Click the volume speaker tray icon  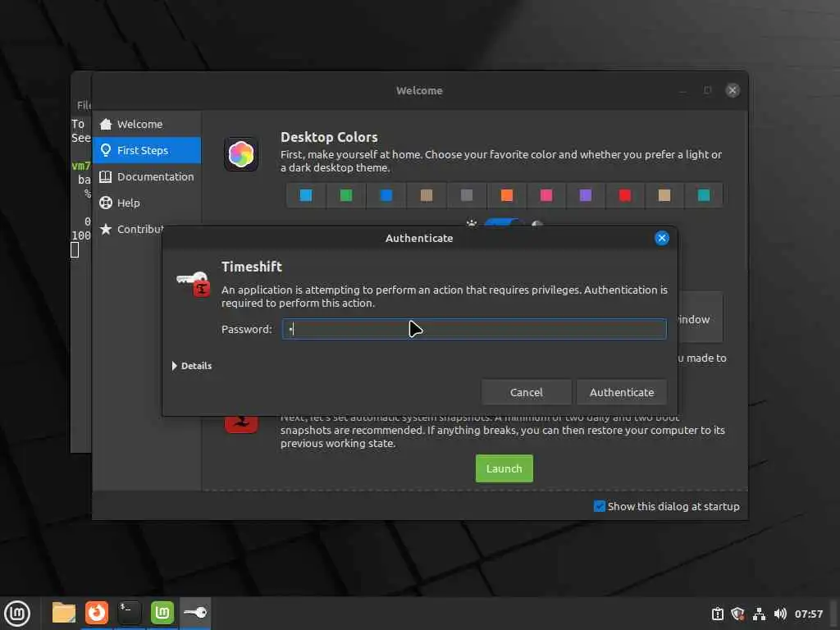click(780, 614)
